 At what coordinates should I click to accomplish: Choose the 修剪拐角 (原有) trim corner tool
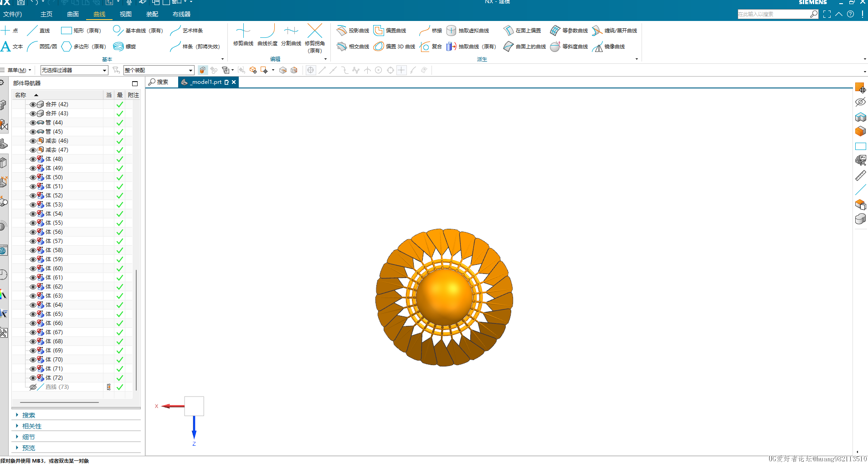pos(315,38)
